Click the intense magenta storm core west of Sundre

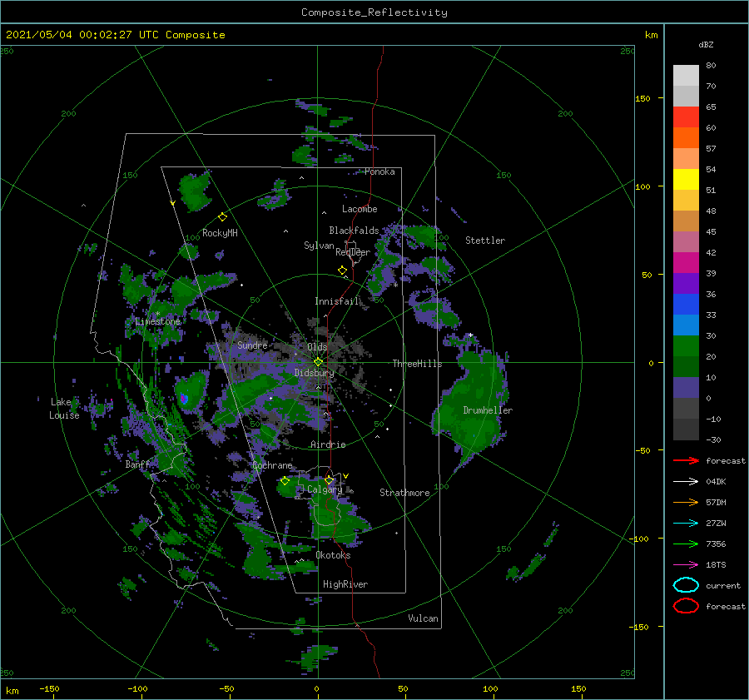tap(183, 398)
